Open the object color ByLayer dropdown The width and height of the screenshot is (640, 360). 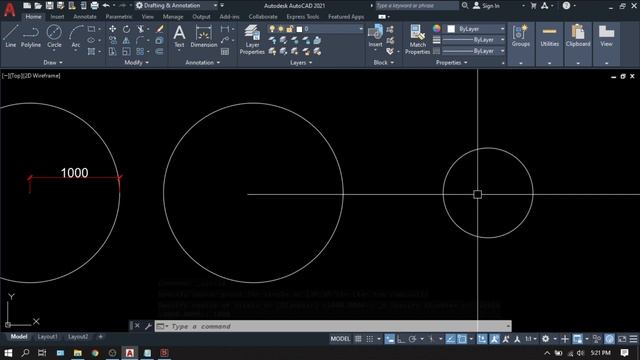(x=502, y=29)
